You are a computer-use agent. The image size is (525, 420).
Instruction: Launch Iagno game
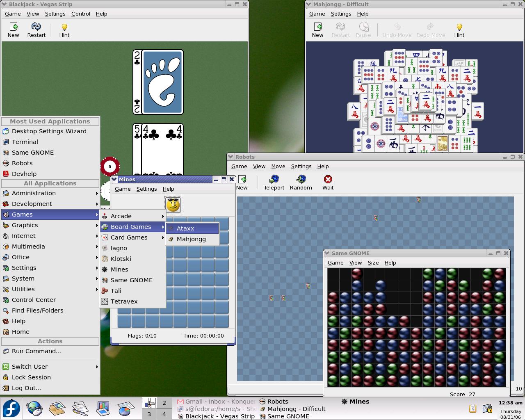[x=132, y=248]
